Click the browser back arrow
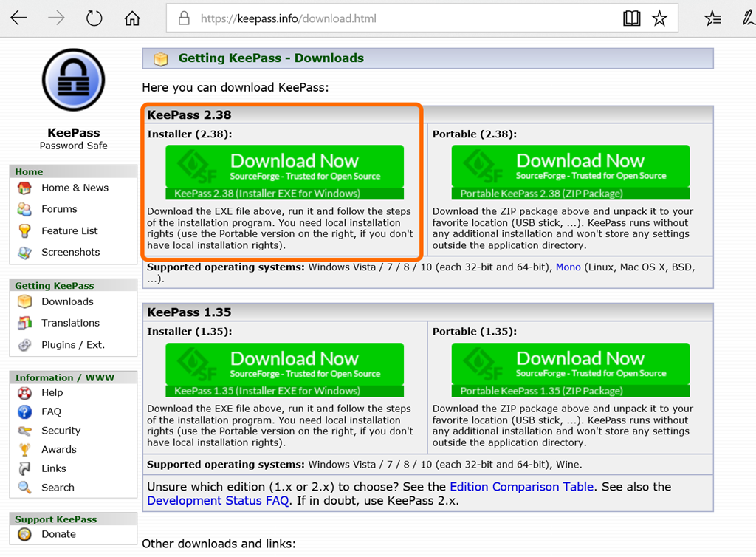756x557 pixels. 18,18
